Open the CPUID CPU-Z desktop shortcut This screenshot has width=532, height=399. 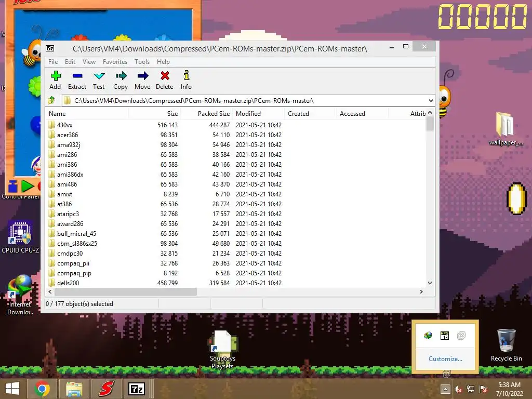pos(20,237)
